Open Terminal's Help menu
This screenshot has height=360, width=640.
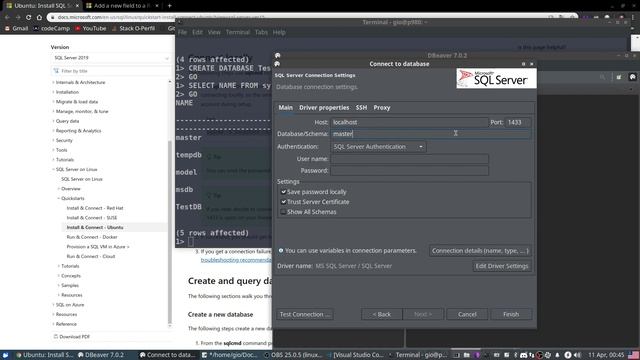tap(279, 32)
